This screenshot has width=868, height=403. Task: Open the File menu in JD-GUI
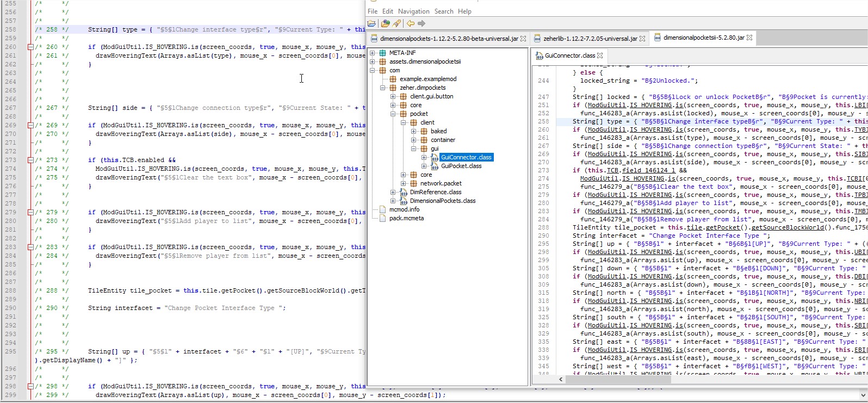[x=373, y=11]
